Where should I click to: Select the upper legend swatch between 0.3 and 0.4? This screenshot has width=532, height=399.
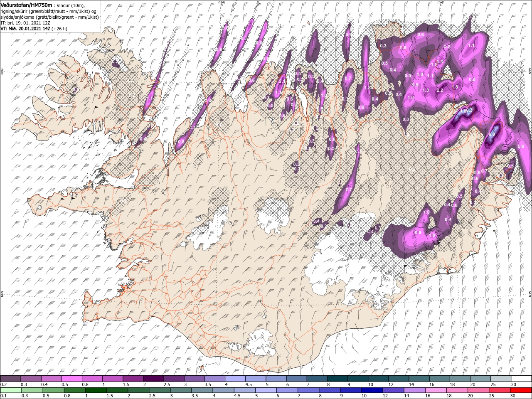[x=31, y=379]
